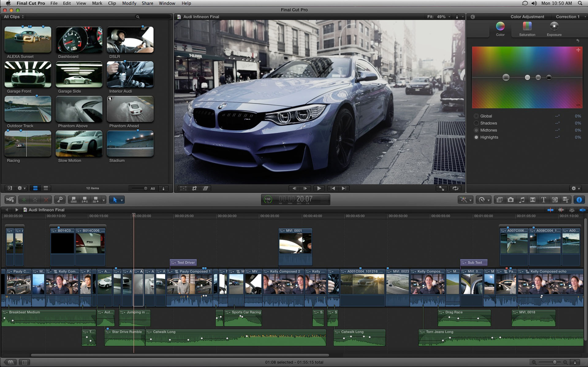This screenshot has height=367, width=588.
Task: Switch to the Color tab
Action: [x=500, y=29]
